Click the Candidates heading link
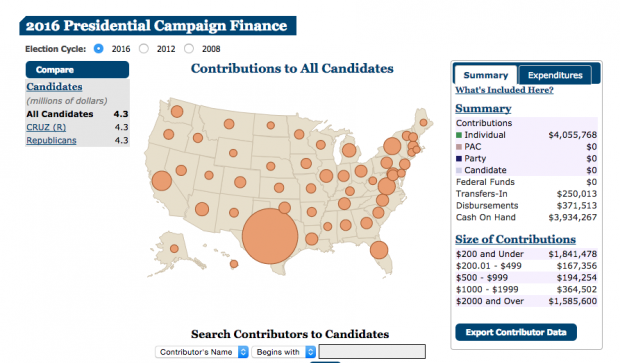The height and width of the screenshot is (363, 620). [x=55, y=87]
